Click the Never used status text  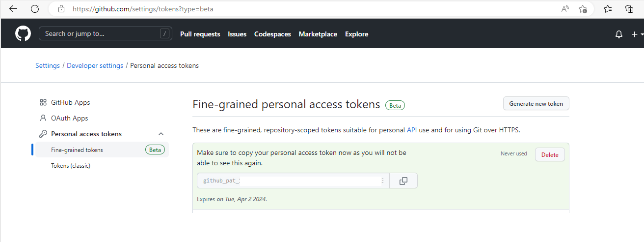pyautogui.click(x=514, y=153)
